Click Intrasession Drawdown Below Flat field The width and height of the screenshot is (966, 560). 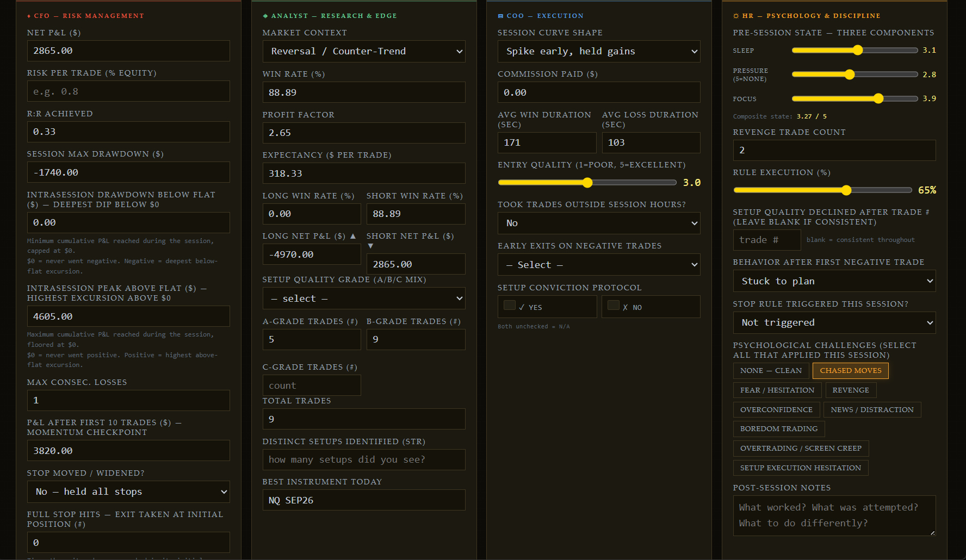128,222
